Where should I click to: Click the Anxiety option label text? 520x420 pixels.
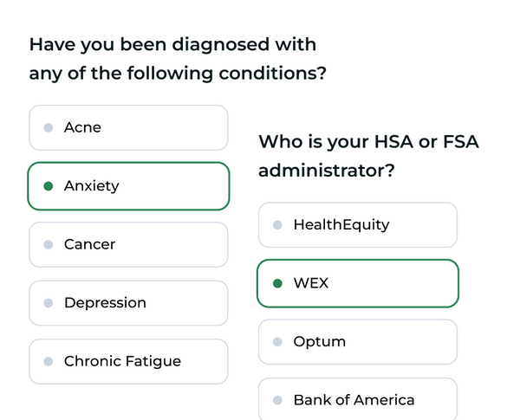coord(91,186)
